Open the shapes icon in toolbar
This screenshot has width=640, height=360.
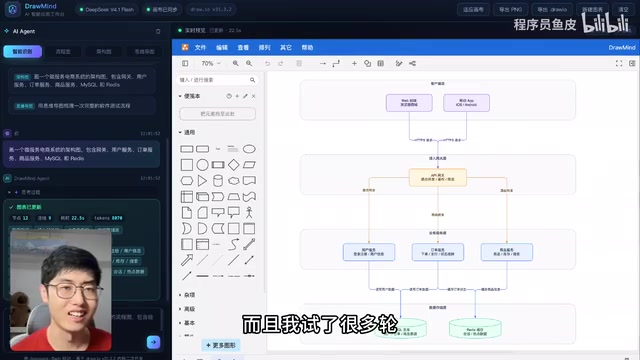point(367,63)
